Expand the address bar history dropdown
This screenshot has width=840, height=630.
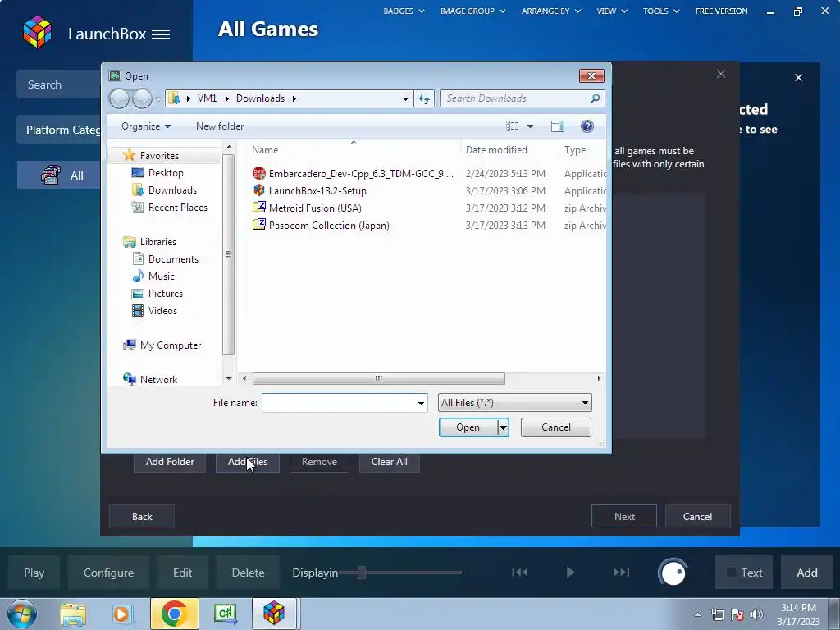[405, 98]
